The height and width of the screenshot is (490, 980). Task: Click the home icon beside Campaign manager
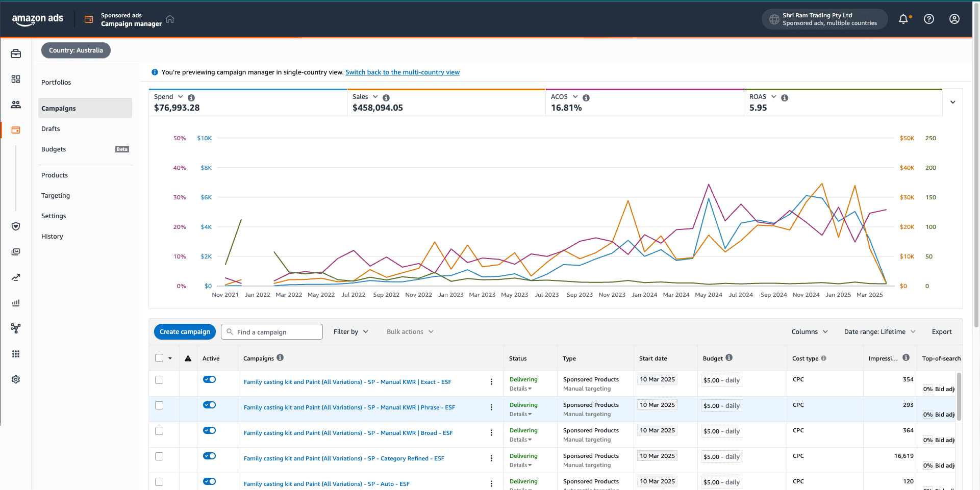170,19
